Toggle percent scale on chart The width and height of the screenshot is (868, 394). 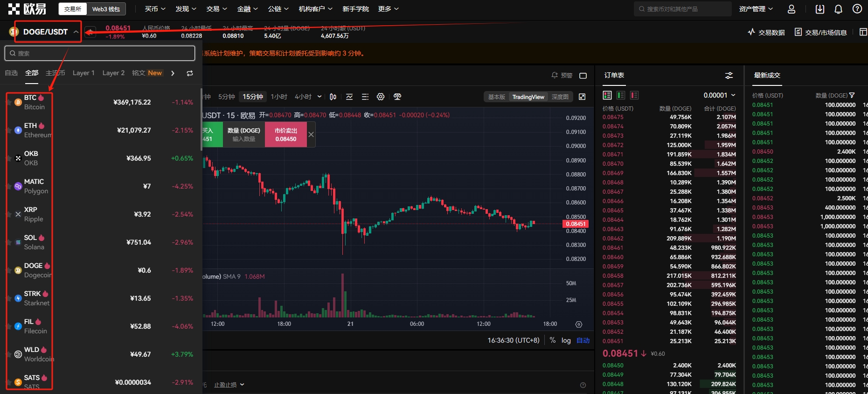tap(553, 340)
